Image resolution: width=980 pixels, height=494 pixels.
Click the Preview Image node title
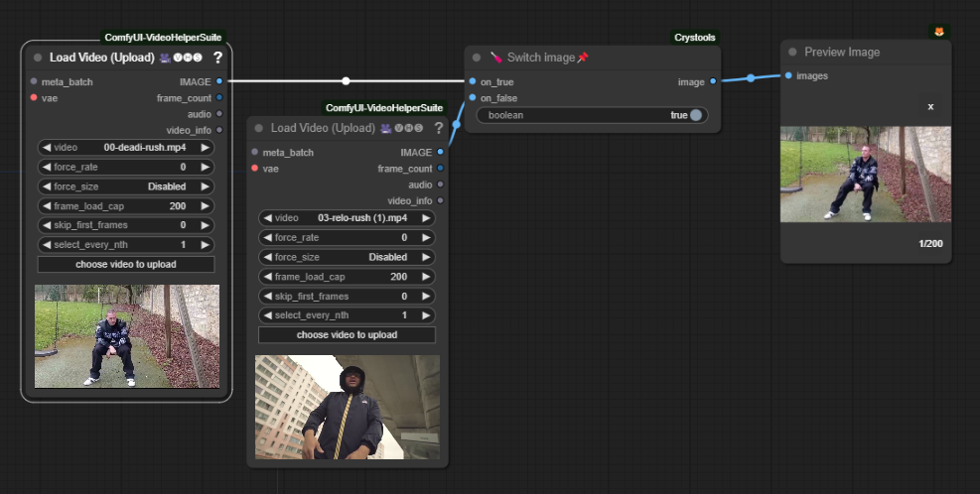click(842, 52)
